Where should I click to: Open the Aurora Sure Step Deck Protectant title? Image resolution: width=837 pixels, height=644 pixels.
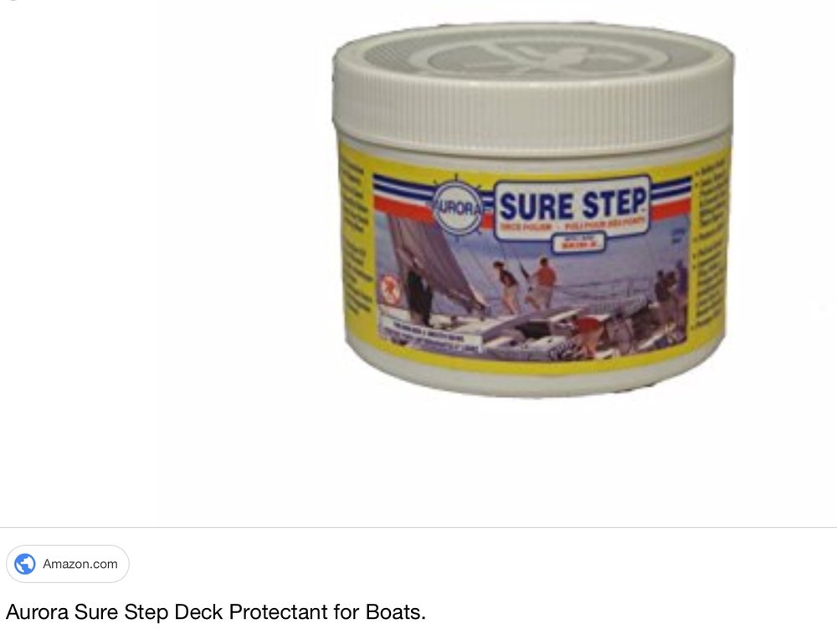216,612
